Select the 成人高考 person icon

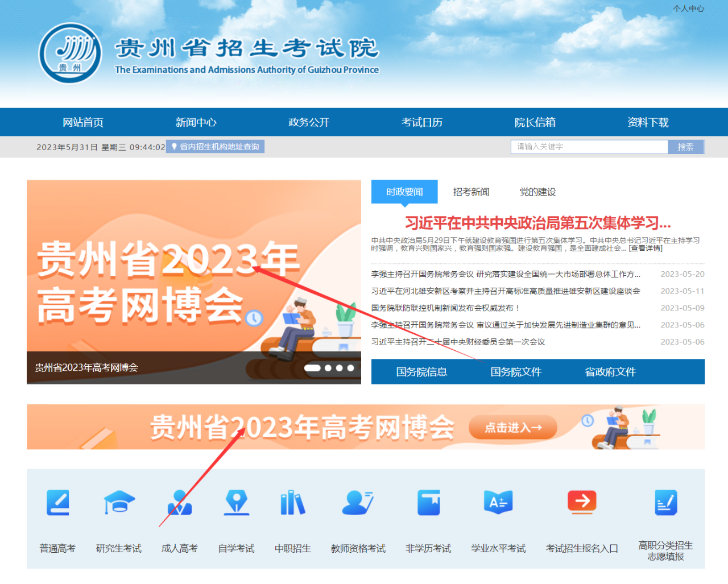[180, 503]
